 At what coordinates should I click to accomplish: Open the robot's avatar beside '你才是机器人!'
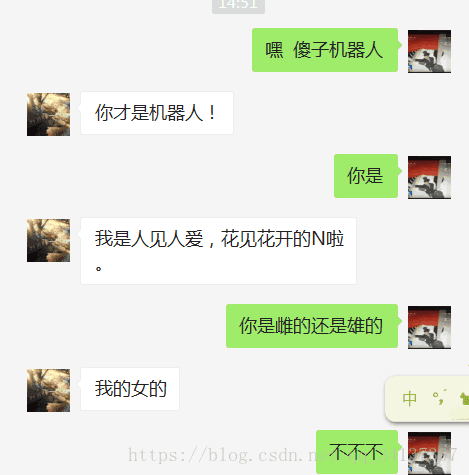[x=48, y=114]
